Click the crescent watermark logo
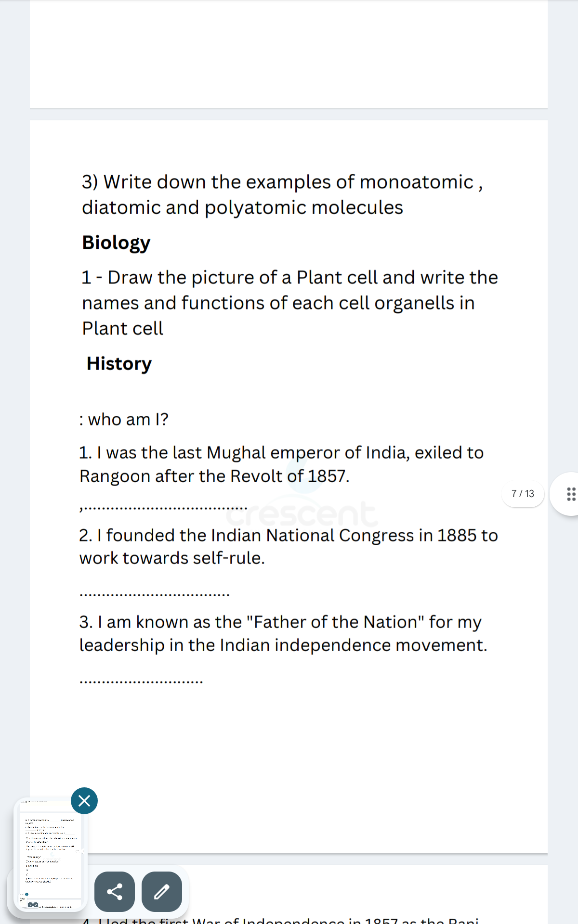This screenshot has width=578, height=924. pos(302,513)
